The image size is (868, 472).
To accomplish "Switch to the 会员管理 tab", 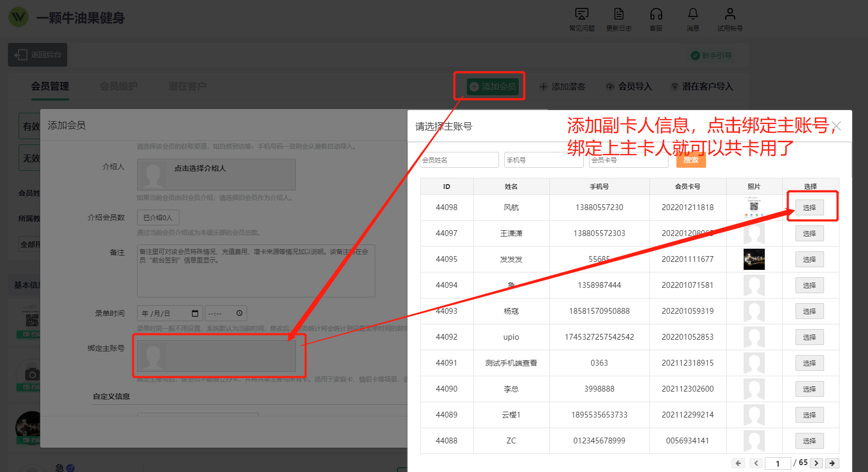I will point(50,86).
